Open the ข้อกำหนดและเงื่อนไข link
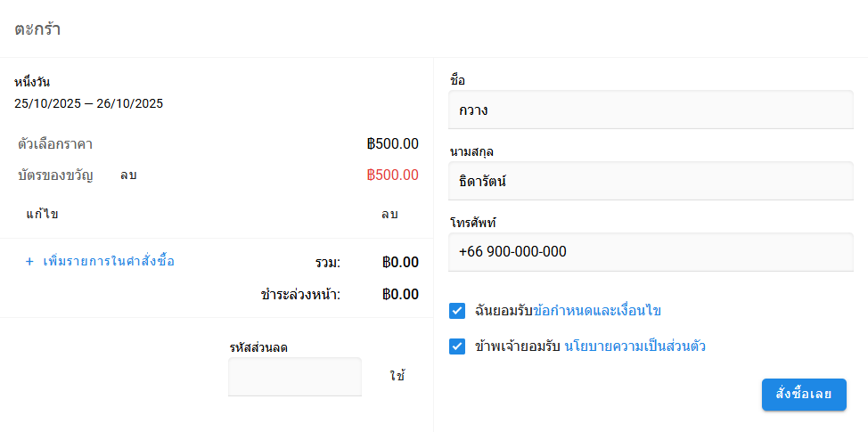This screenshot has width=868, height=432. [x=596, y=311]
